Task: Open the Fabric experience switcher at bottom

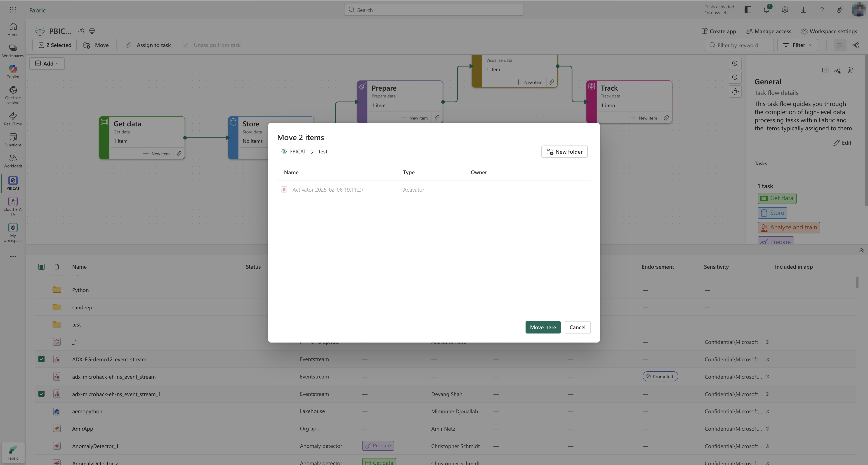Action: [x=13, y=453]
